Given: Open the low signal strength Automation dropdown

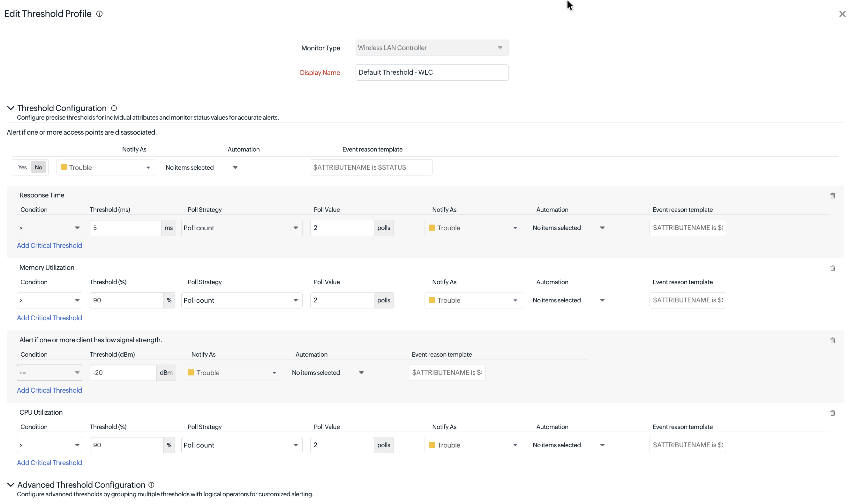Looking at the screenshot, I should click(328, 373).
